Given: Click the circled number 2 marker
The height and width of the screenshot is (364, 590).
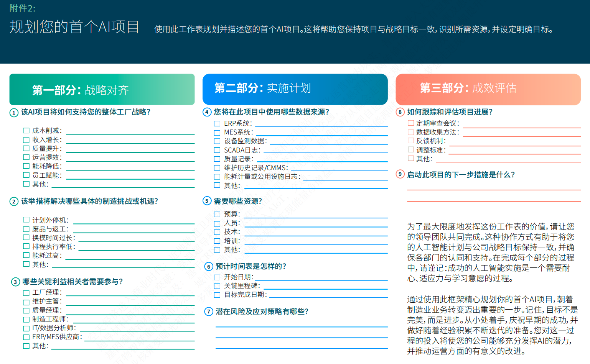Looking at the screenshot, I should 14,202.
